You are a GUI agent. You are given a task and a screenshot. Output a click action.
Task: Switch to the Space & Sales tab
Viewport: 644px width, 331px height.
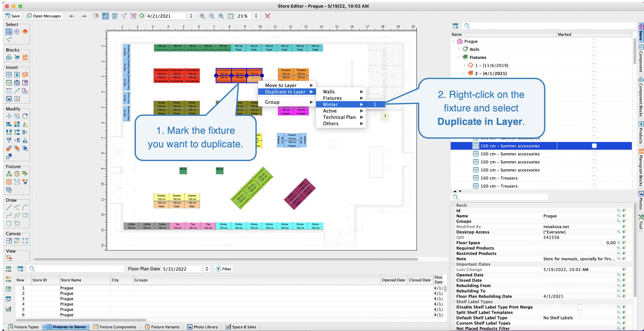coord(241,327)
